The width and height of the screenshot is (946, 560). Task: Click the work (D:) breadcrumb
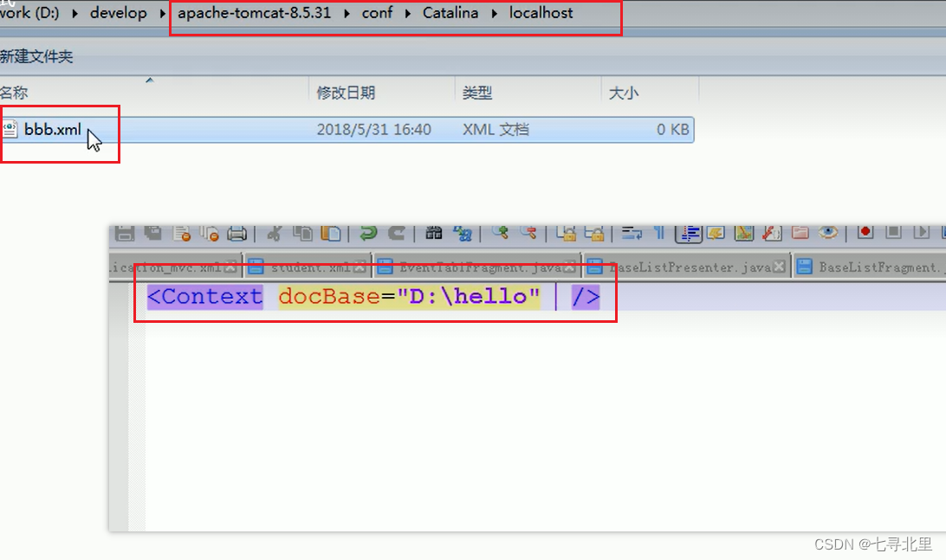29,13
